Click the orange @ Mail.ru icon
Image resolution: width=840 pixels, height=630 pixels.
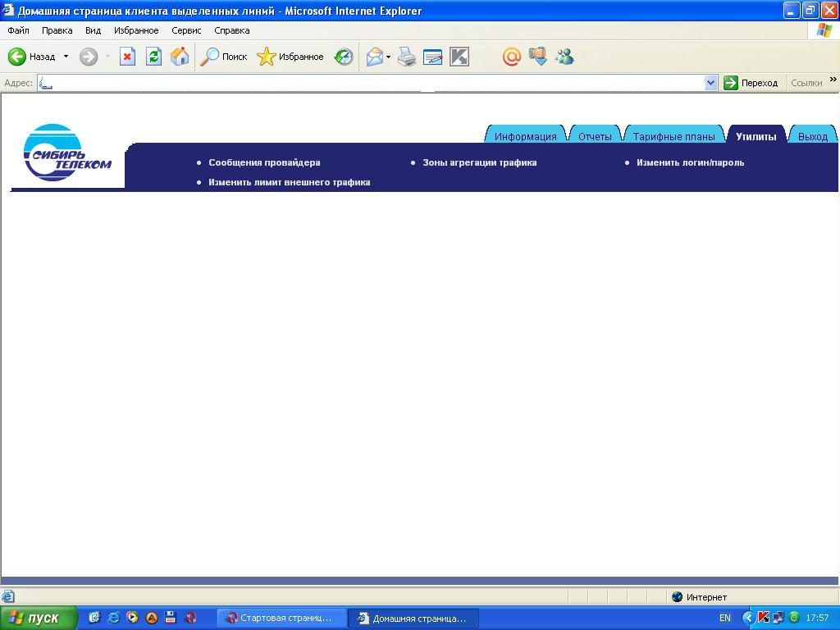pos(511,57)
